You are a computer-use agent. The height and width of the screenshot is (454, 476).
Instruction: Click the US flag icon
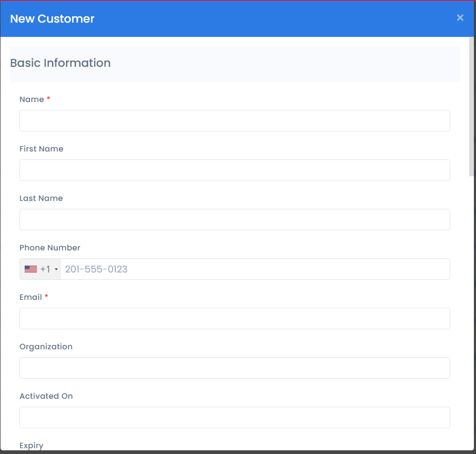tap(31, 269)
